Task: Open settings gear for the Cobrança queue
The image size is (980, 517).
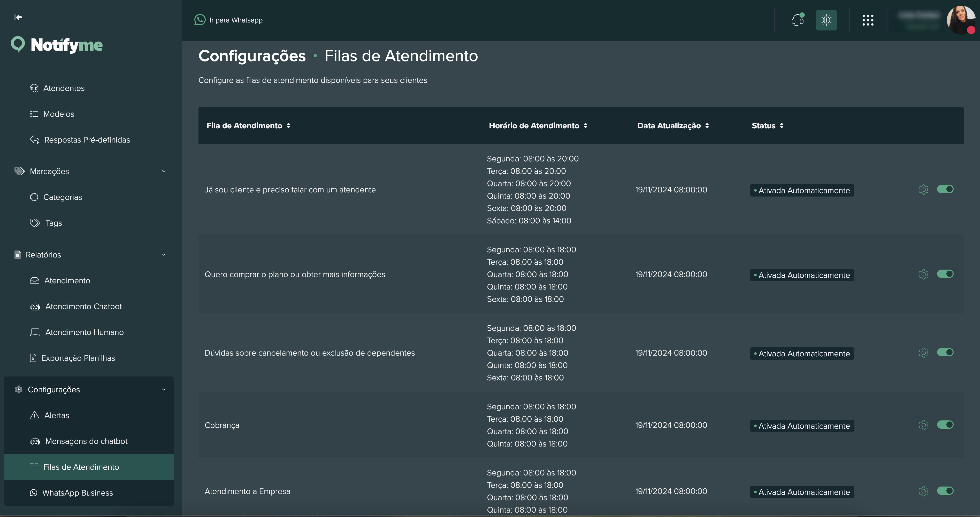Action: [923, 425]
